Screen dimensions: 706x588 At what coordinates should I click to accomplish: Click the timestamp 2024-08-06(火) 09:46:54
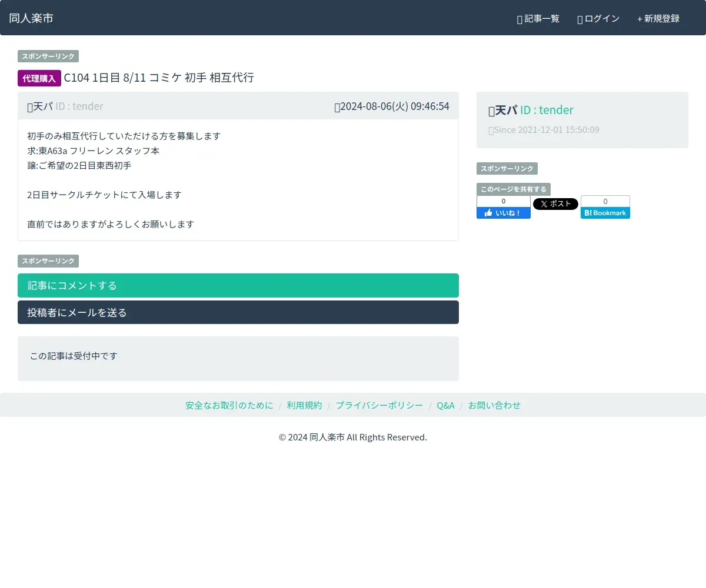click(x=395, y=106)
